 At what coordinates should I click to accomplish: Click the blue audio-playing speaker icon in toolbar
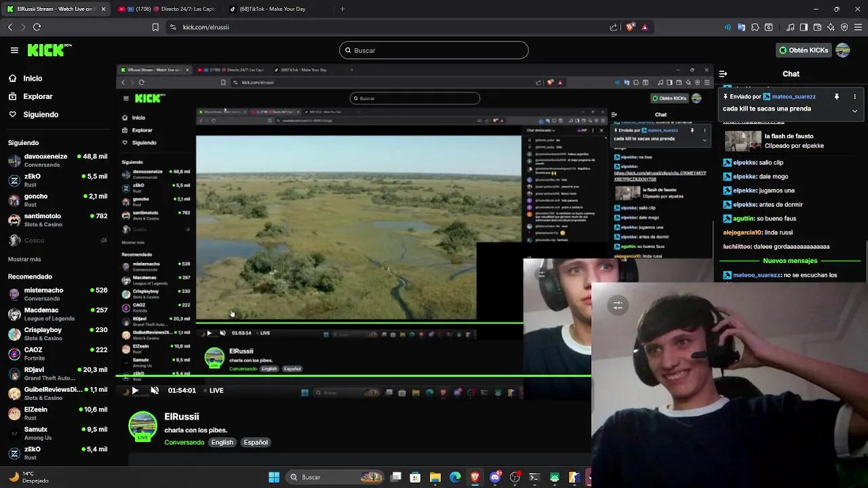pyautogui.click(x=728, y=27)
